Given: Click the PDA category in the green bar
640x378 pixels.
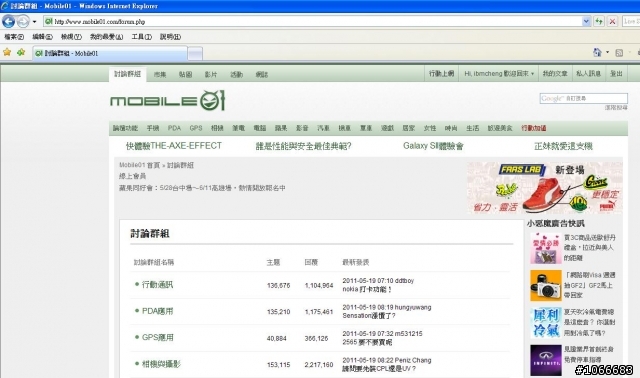Looking at the screenshot, I should [x=174, y=128].
